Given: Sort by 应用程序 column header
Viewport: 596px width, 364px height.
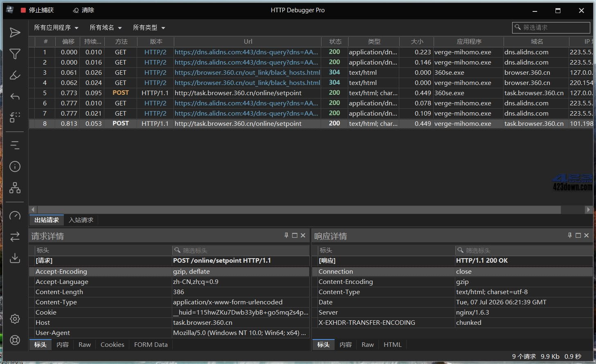Looking at the screenshot, I should pyautogui.click(x=469, y=42).
